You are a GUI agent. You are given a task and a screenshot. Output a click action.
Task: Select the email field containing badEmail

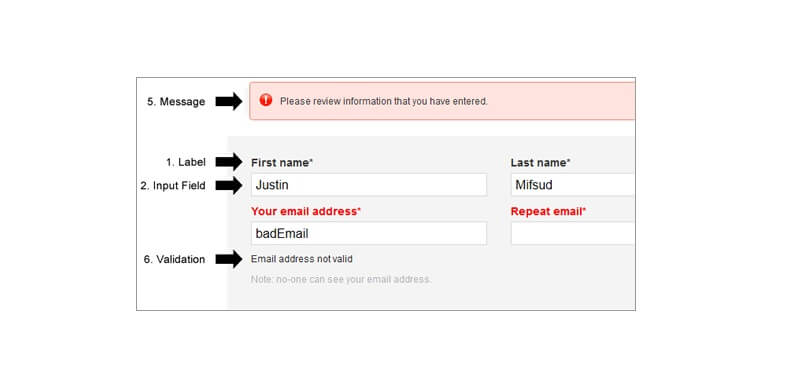tap(369, 233)
